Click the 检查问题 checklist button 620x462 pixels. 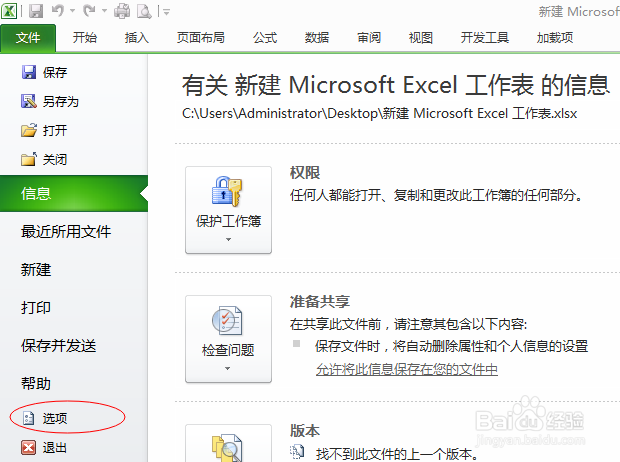[229, 339]
